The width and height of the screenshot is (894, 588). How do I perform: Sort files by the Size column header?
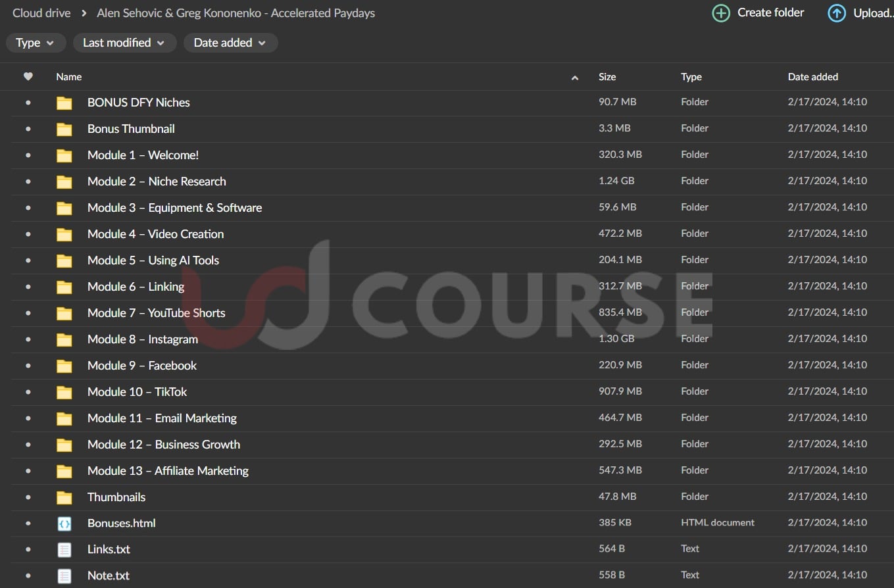pyautogui.click(x=607, y=77)
